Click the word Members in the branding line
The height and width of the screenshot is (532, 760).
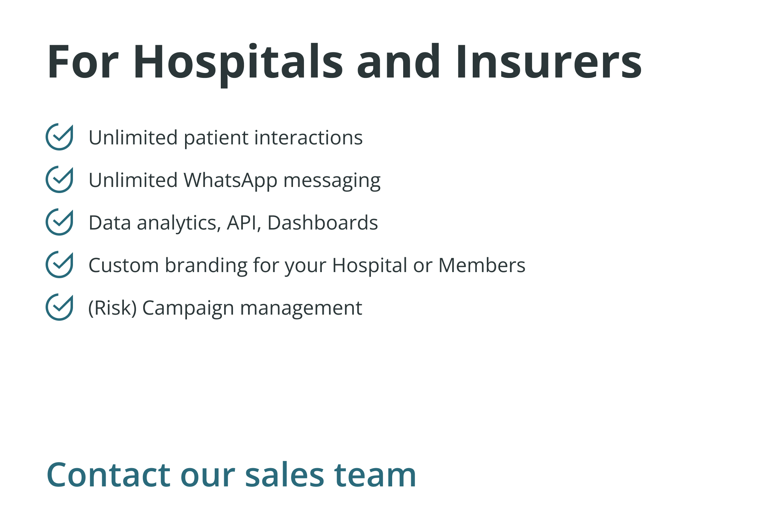(482, 265)
